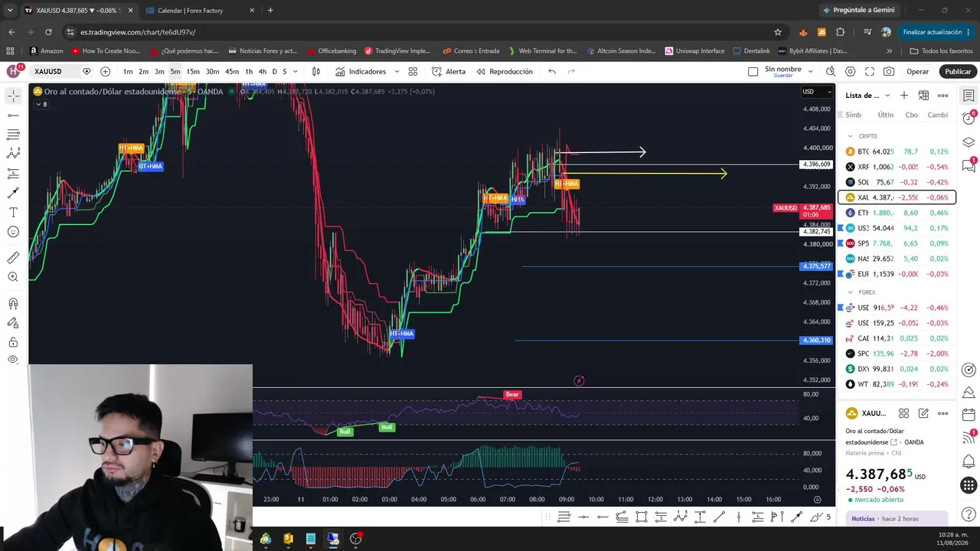Open the watchlist panel icon
Screen dimensions: 980x551
point(969,96)
